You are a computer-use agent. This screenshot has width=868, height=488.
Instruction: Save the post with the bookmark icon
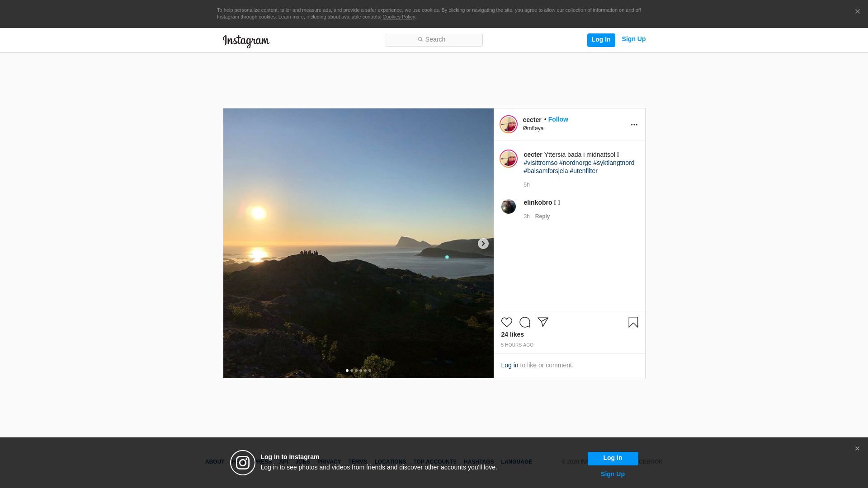(633, 322)
